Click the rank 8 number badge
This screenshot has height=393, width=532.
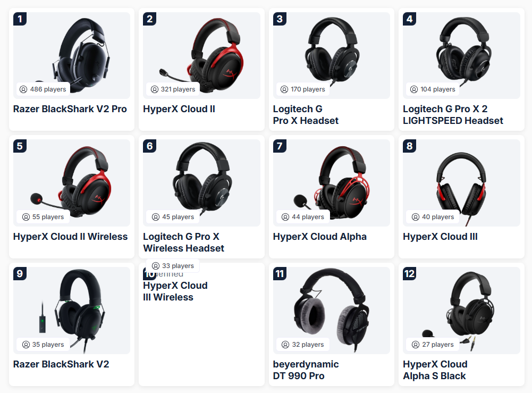click(410, 146)
